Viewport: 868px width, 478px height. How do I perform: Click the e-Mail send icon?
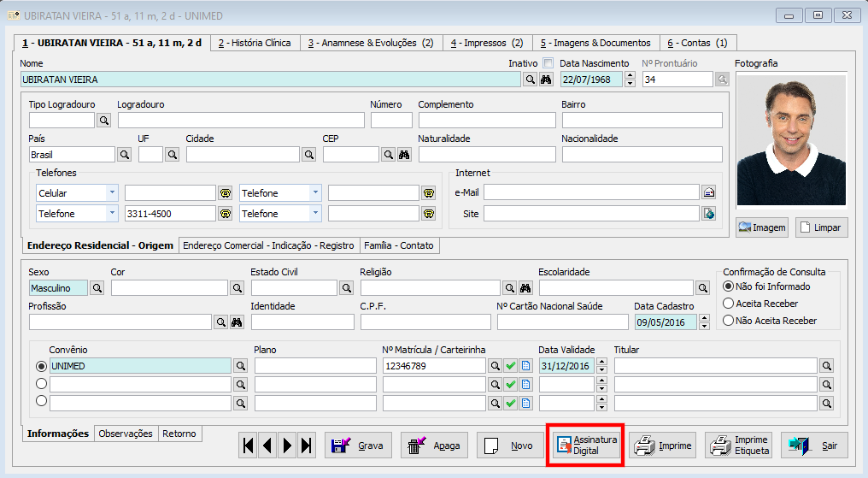[x=708, y=192]
